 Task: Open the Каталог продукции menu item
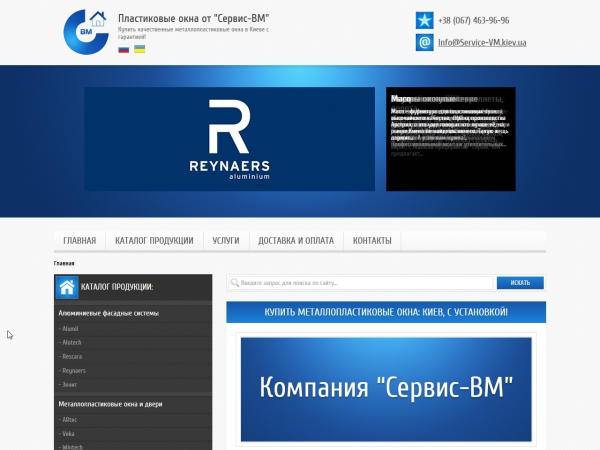point(154,241)
